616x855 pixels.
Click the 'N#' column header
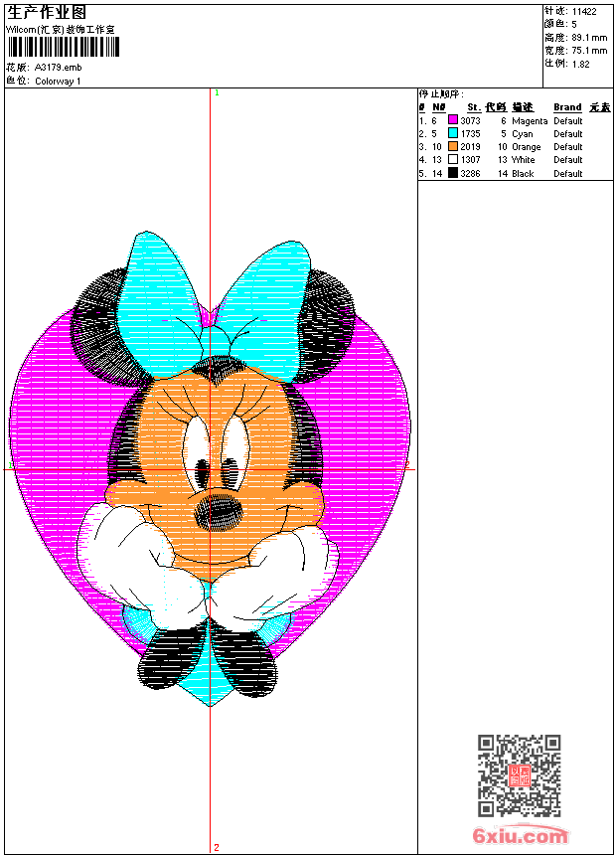click(439, 107)
